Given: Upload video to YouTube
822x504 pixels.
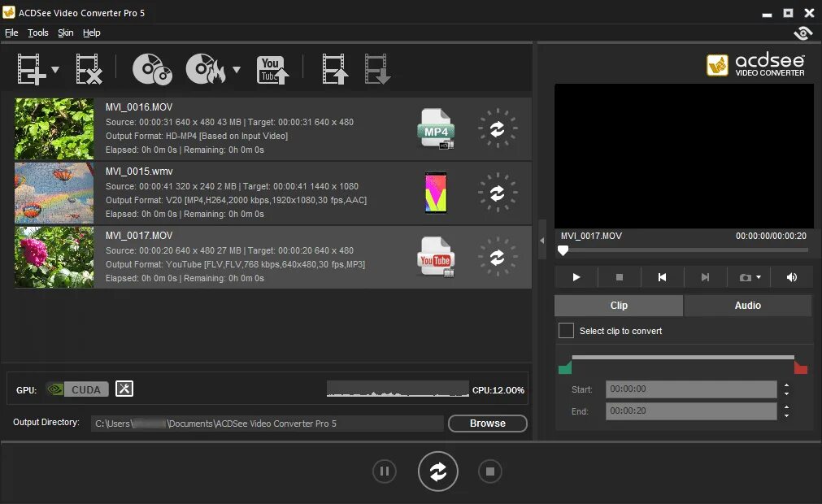Looking at the screenshot, I should 272,69.
